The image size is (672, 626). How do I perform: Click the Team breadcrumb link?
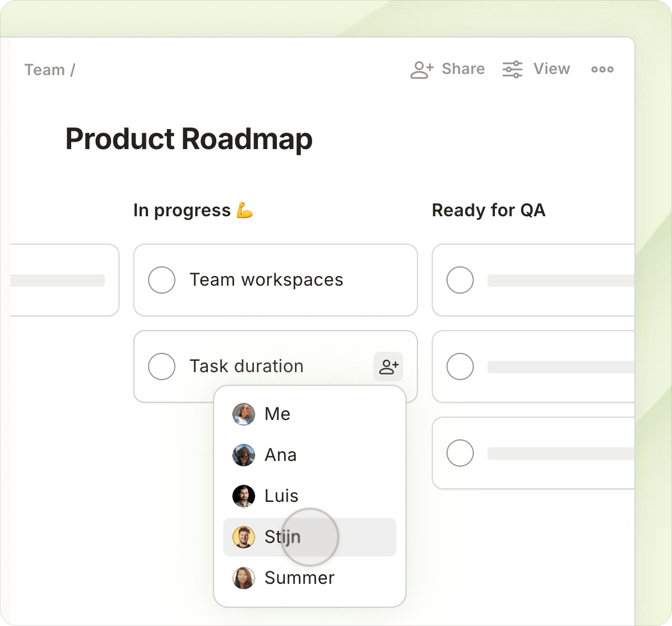(x=45, y=69)
